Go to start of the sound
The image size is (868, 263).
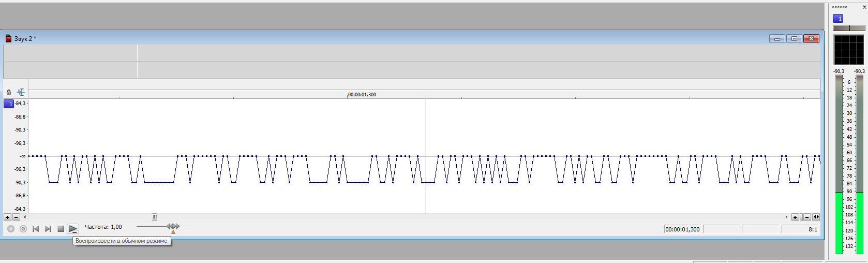click(x=36, y=229)
